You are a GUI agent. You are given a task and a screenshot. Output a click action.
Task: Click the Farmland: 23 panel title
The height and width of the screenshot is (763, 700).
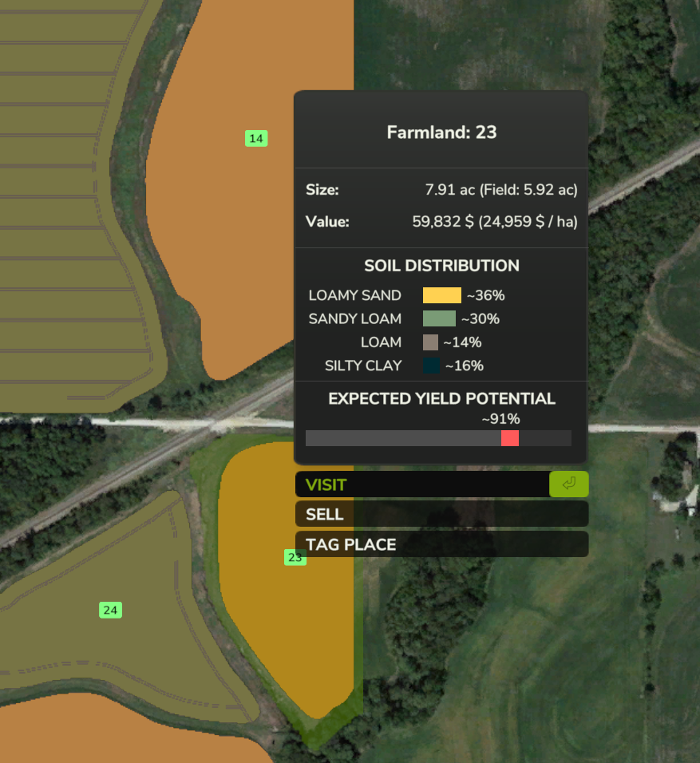point(441,132)
